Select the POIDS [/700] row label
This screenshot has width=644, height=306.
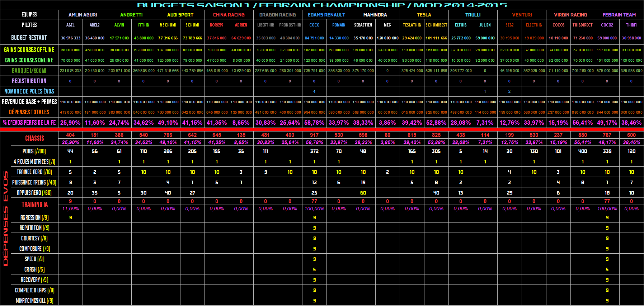pos(34,151)
